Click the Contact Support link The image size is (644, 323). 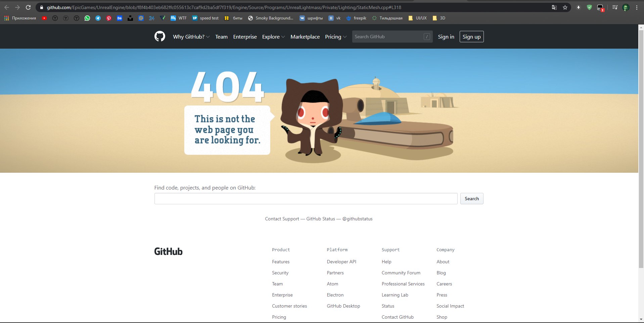(x=282, y=219)
